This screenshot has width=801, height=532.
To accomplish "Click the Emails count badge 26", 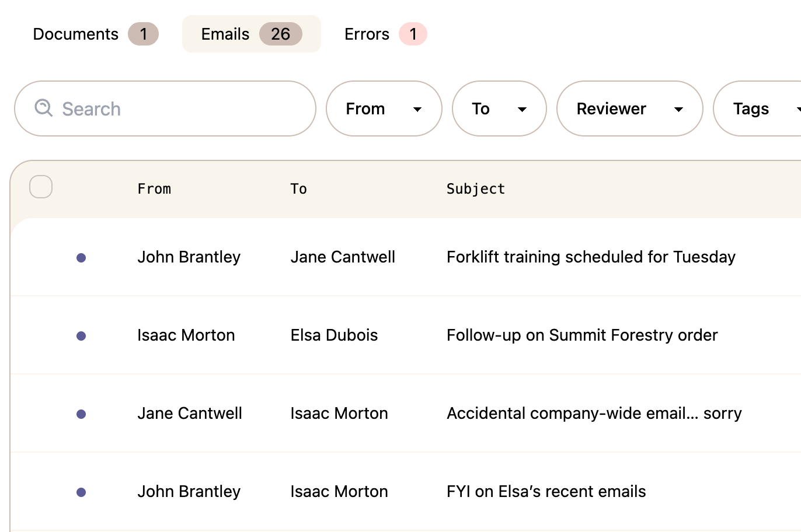I will (280, 34).
